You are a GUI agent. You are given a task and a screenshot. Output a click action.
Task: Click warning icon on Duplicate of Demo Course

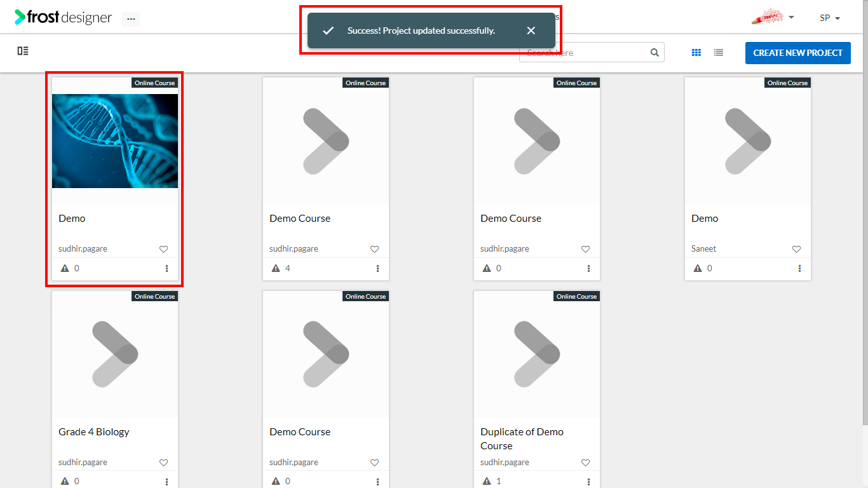487,481
